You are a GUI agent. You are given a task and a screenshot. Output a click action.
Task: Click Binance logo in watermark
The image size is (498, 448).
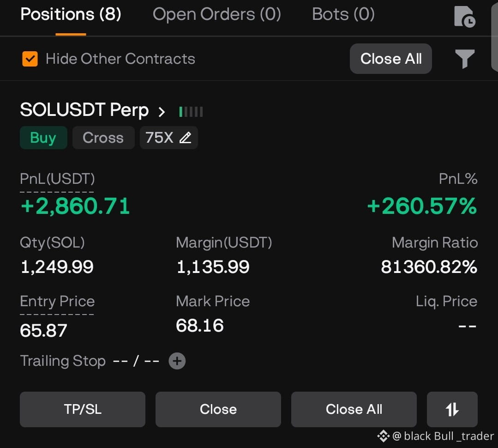tap(384, 436)
